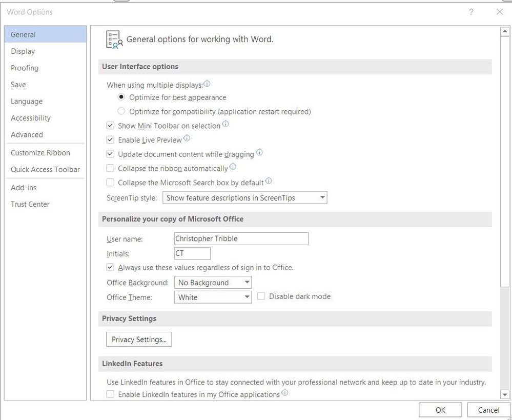Image resolution: width=512 pixels, height=420 pixels.
Task: Go to Save options
Action: click(x=46, y=84)
